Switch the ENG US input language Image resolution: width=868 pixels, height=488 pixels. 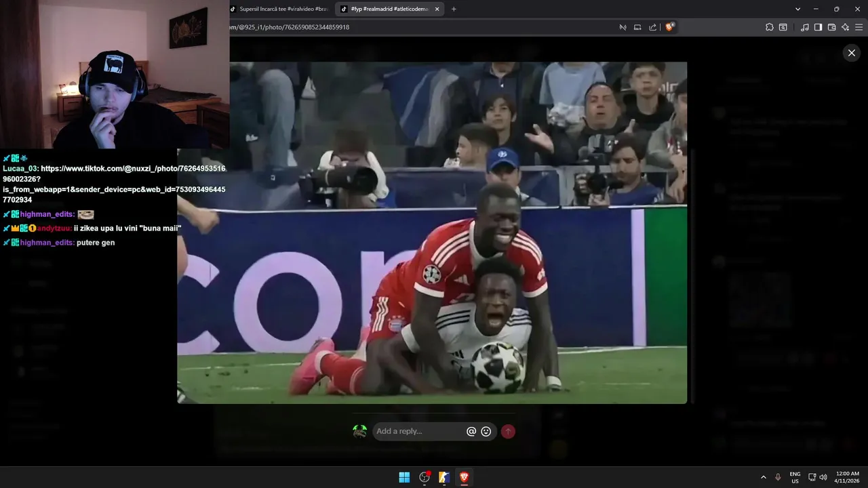click(795, 477)
